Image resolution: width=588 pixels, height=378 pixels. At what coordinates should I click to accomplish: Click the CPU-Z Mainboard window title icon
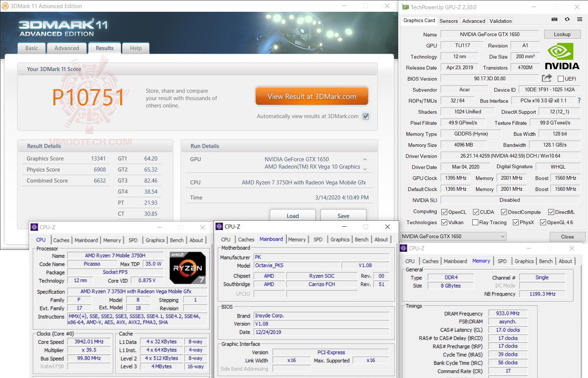[219, 226]
